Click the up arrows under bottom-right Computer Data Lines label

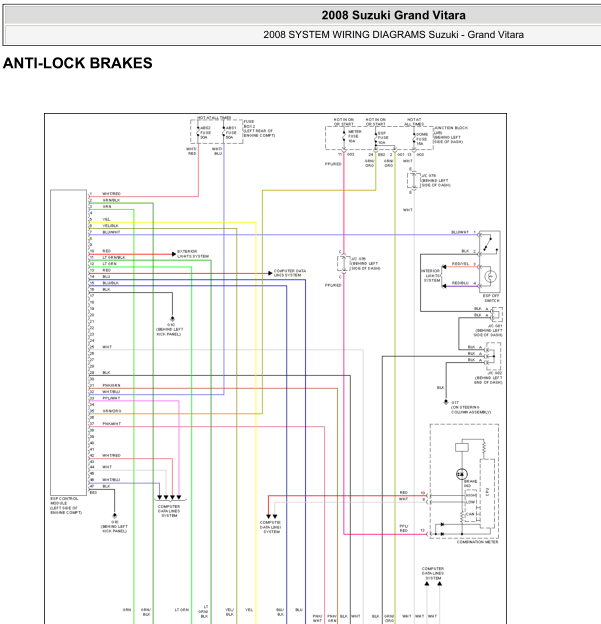(433, 584)
